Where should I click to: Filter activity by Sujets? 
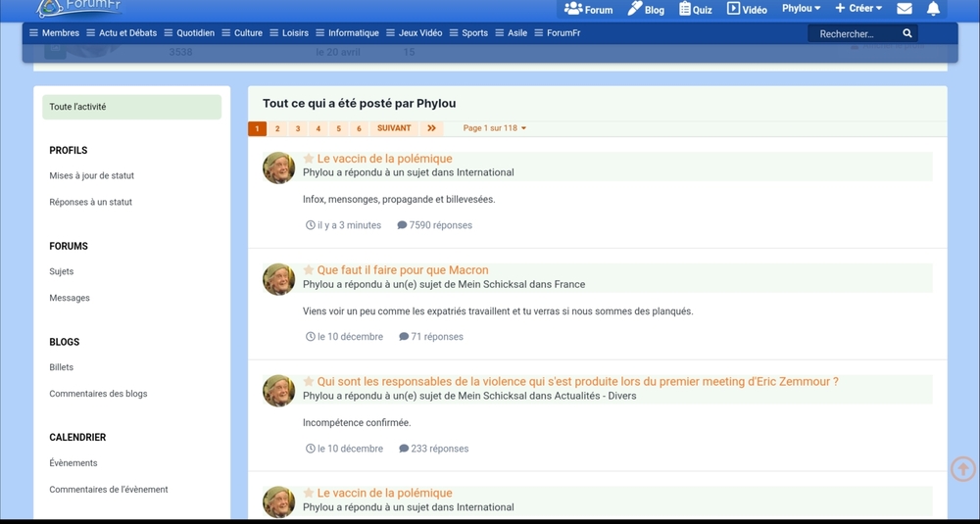point(61,271)
